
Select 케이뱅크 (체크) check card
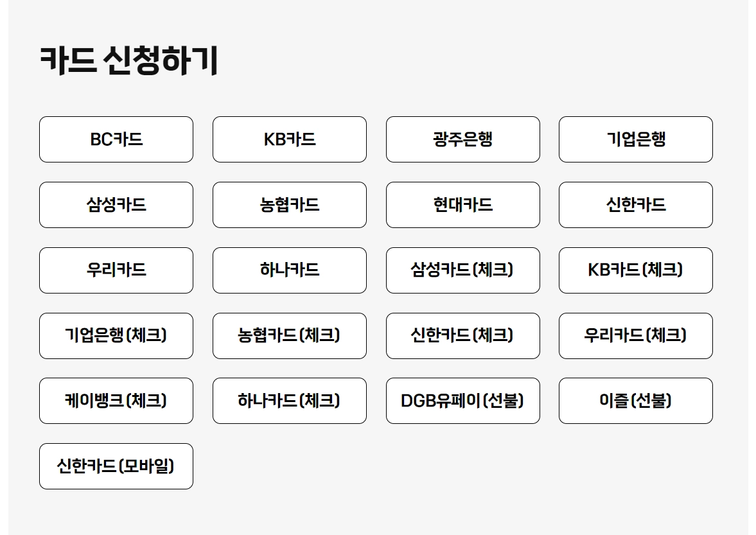pyautogui.click(x=116, y=401)
